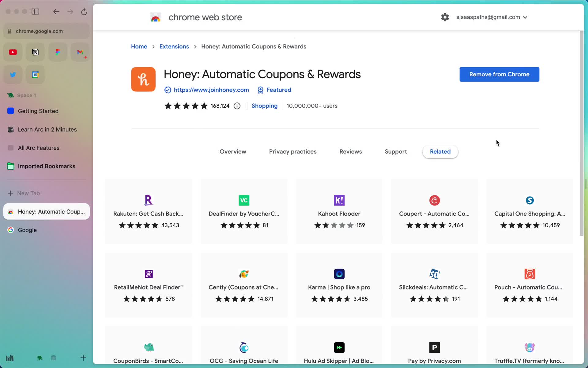588x368 pixels.
Task: Click the Coupert Automatic Co icon
Action: 434,200
